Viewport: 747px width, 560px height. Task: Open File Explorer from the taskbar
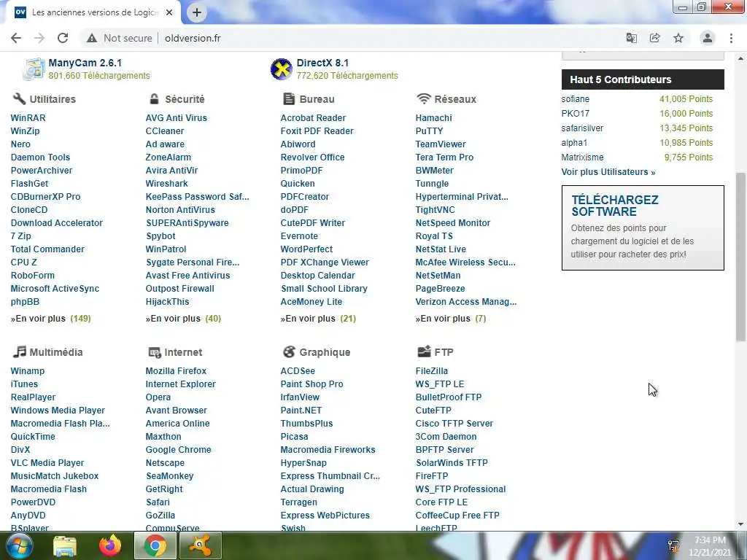[65, 545]
